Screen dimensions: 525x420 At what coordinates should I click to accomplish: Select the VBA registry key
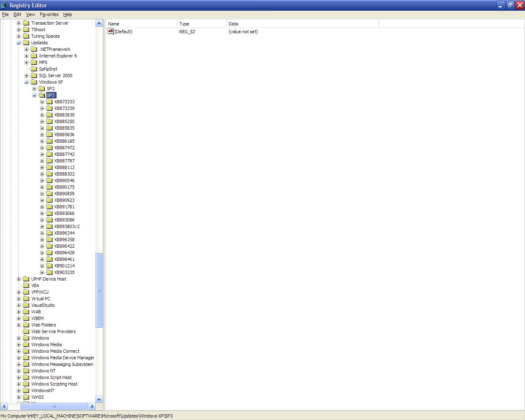click(35, 285)
